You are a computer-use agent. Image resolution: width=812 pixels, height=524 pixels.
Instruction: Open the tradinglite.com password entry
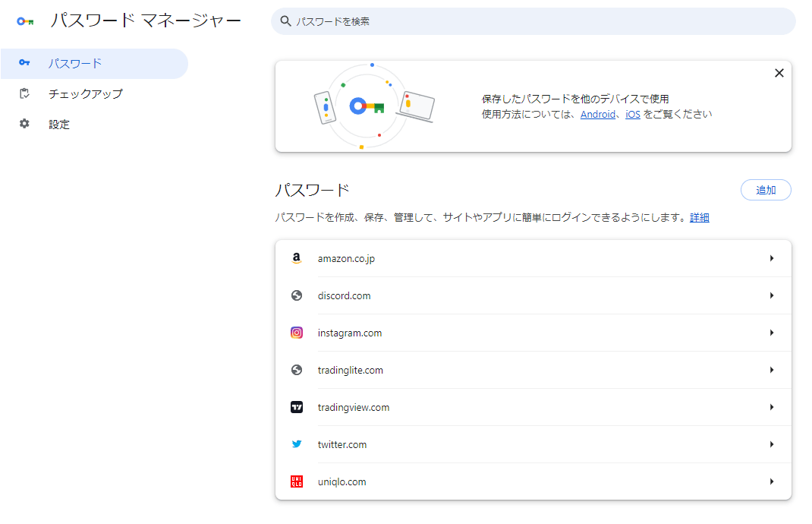(533, 370)
